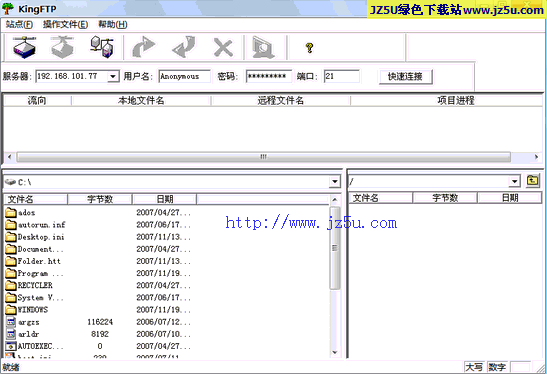Click the RECYCLER folder icon
Screen dimensions: 547x374
pos(11,285)
